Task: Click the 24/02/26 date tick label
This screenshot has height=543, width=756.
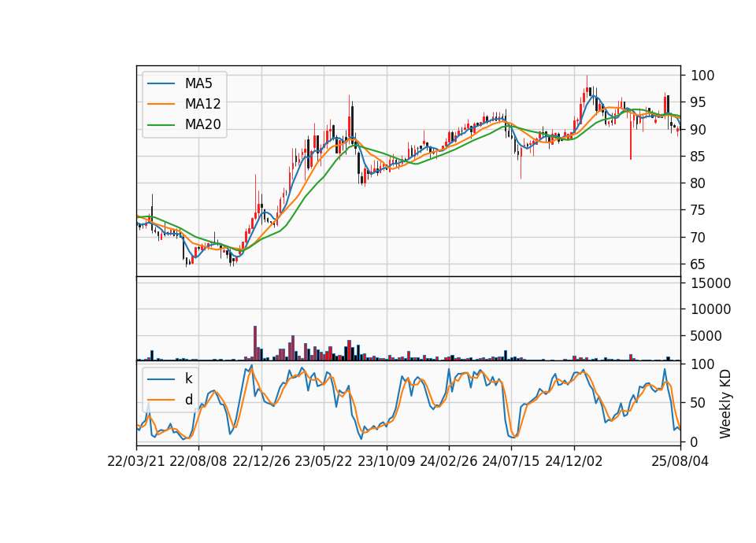Action: (448, 461)
